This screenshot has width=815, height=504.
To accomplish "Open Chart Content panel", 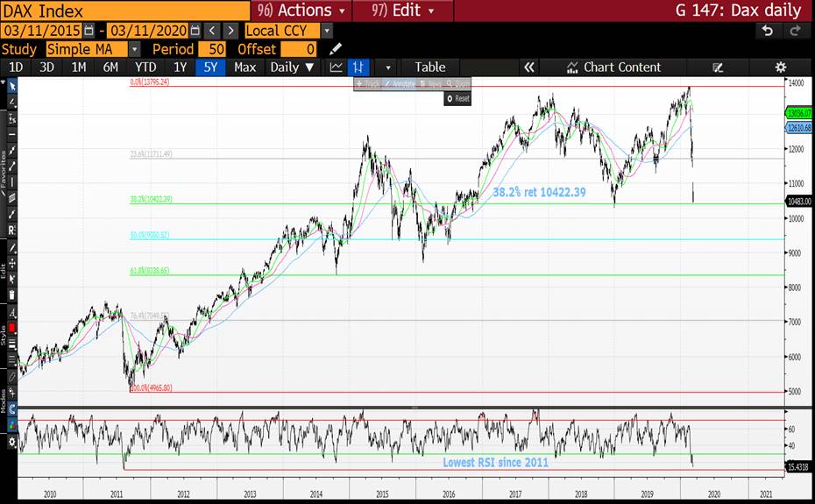I will 613,67.
